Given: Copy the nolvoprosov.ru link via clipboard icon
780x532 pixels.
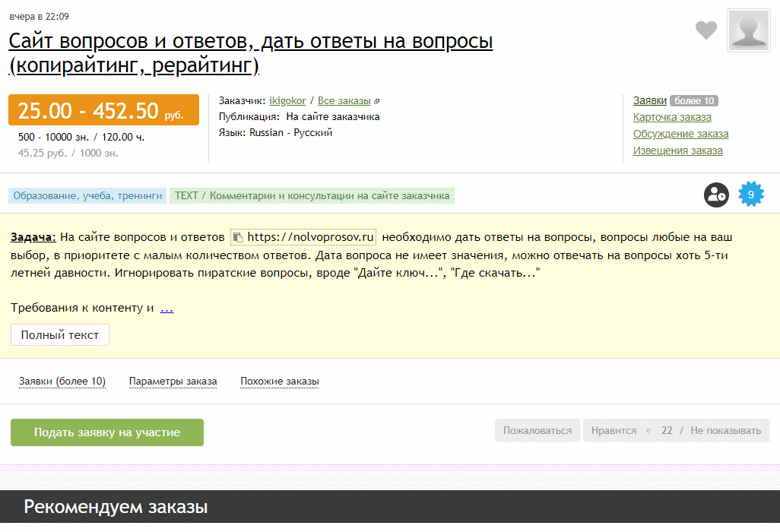Looking at the screenshot, I should point(238,238).
